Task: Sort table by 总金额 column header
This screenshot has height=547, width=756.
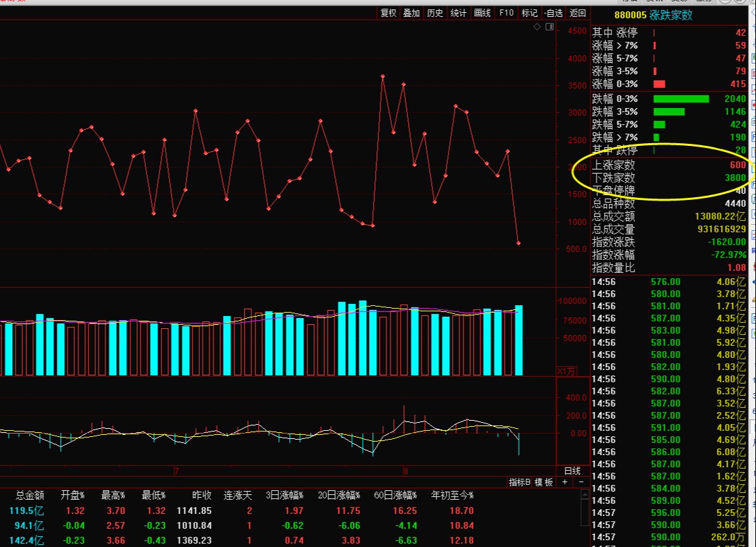Action: pos(30,495)
